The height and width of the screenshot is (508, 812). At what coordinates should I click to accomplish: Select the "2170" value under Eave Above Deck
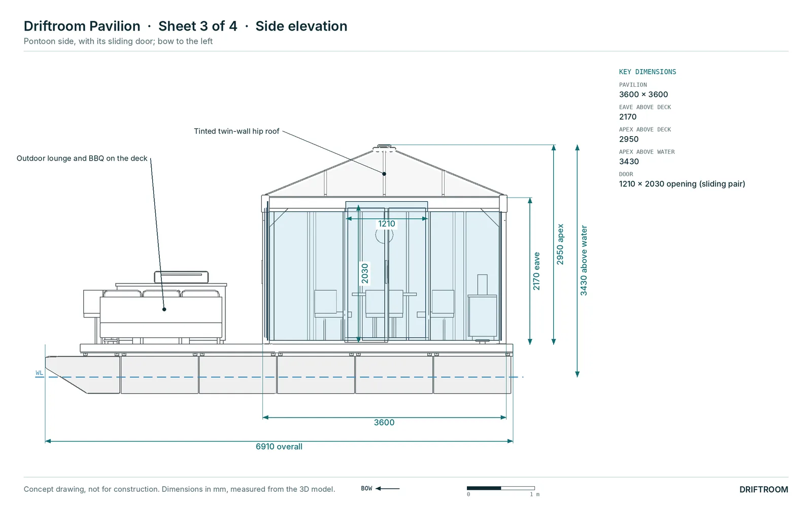pos(628,117)
